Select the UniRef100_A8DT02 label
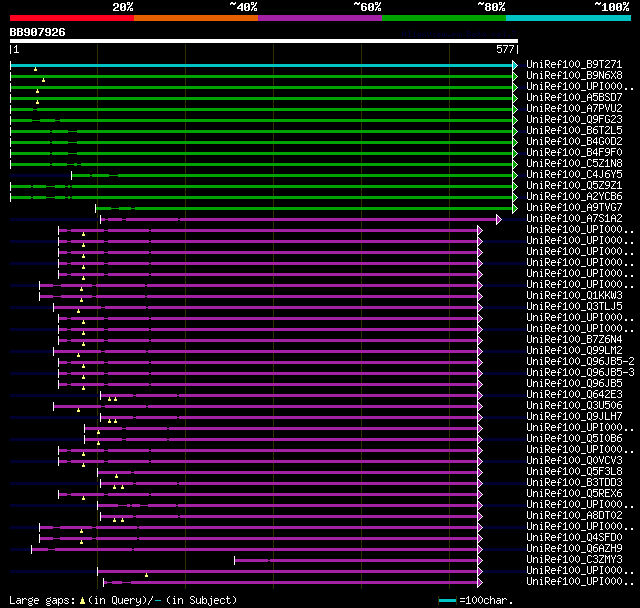The width and height of the screenshot is (640, 608). [x=574, y=516]
